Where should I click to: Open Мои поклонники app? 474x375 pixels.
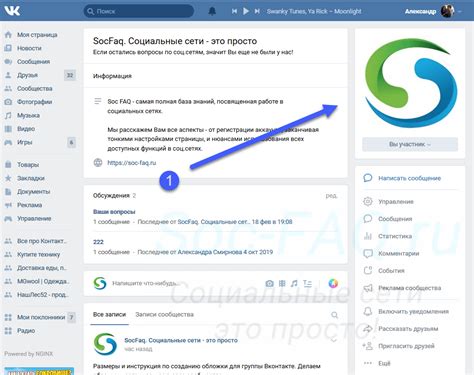point(41,317)
